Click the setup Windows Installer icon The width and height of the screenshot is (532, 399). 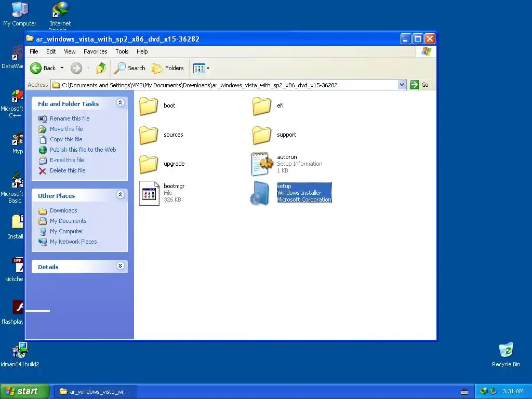coord(260,193)
